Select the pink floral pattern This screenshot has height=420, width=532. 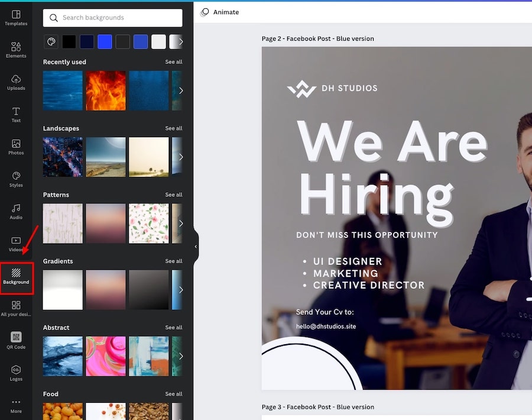148,224
